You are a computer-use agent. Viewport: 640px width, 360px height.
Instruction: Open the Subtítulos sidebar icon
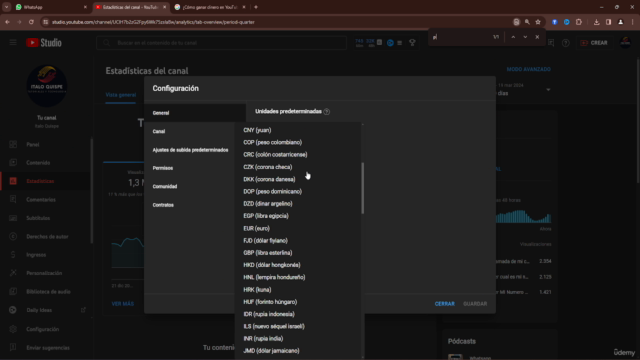(13, 218)
